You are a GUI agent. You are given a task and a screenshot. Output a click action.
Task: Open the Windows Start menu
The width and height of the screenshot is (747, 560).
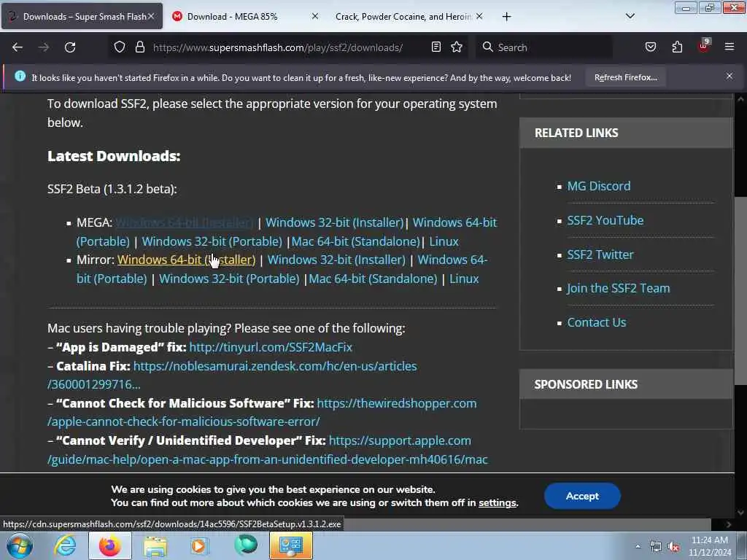pyautogui.click(x=20, y=545)
